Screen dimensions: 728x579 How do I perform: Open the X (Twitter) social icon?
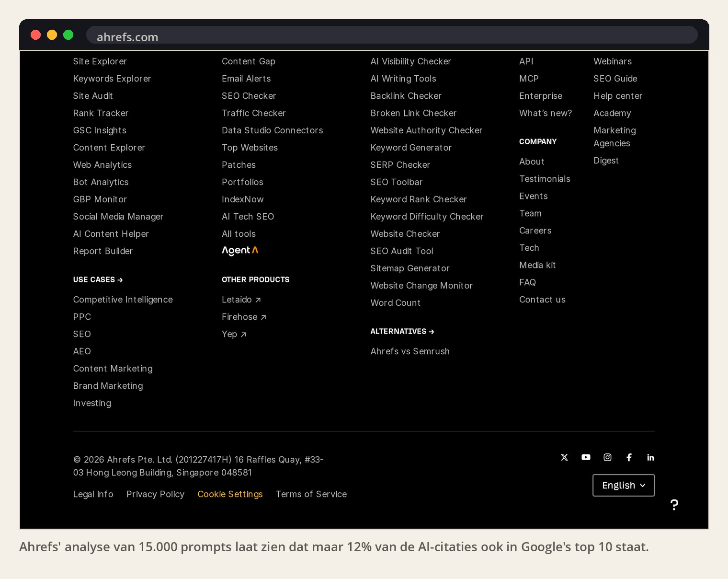(x=564, y=457)
